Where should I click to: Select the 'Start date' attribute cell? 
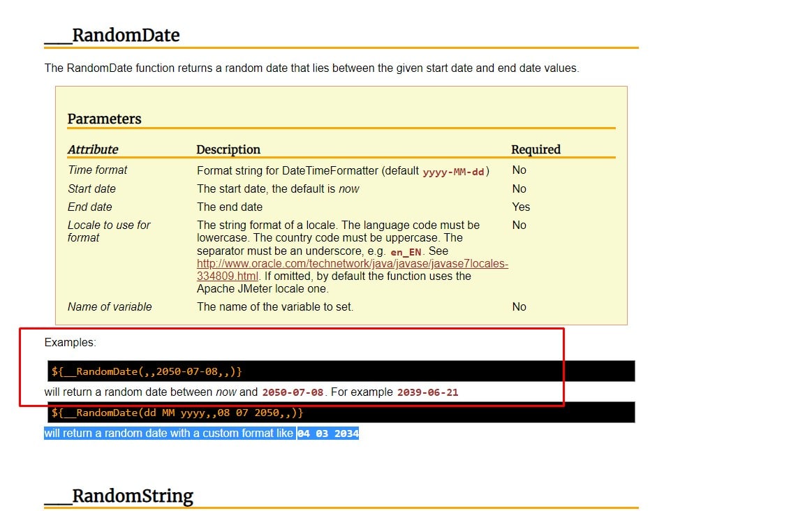coord(91,189)
